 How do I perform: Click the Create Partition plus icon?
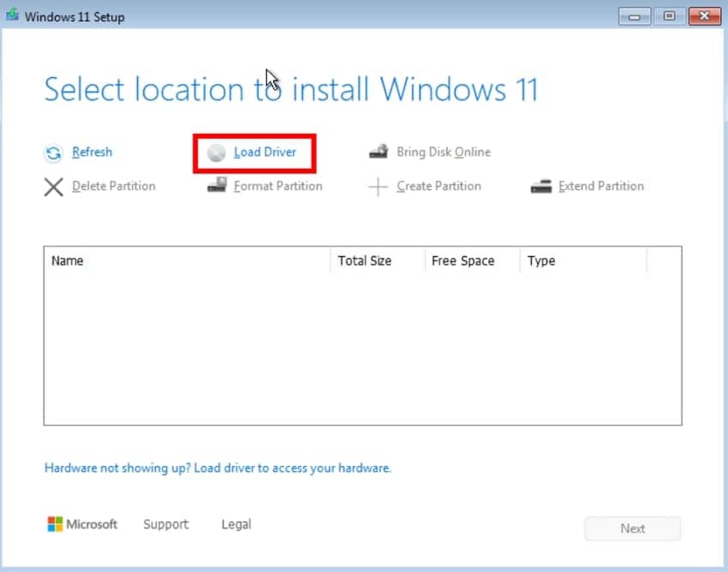[x=378, y=188]
